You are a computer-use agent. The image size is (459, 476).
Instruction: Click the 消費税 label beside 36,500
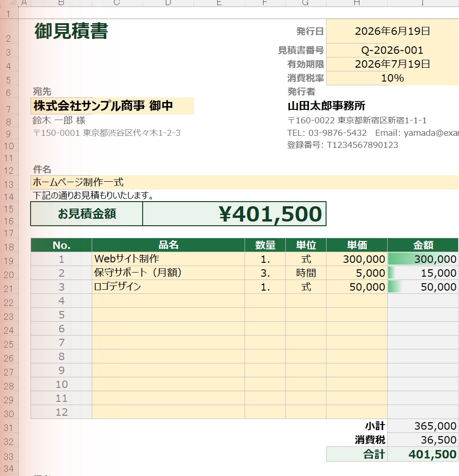[x=370, y=440]
